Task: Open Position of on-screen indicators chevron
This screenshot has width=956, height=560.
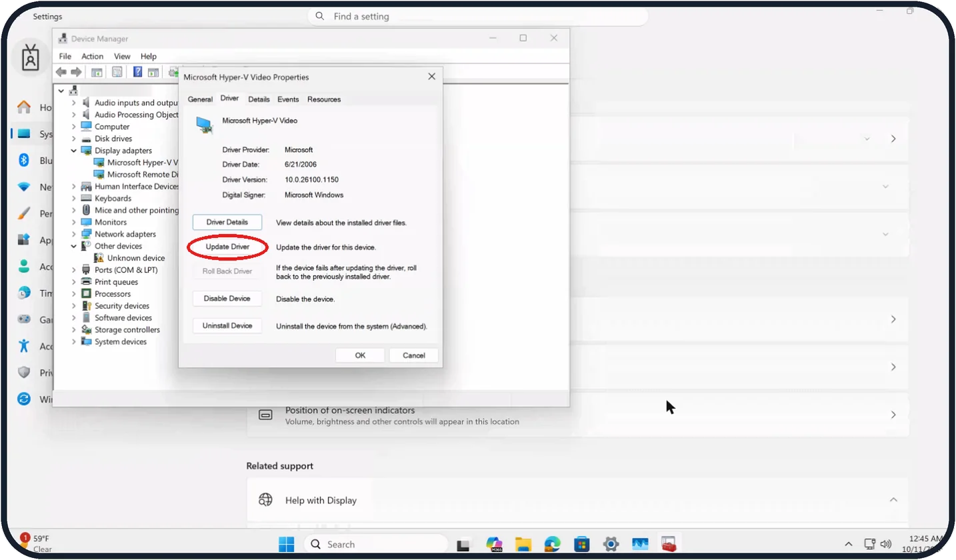Action: (893, 415)
